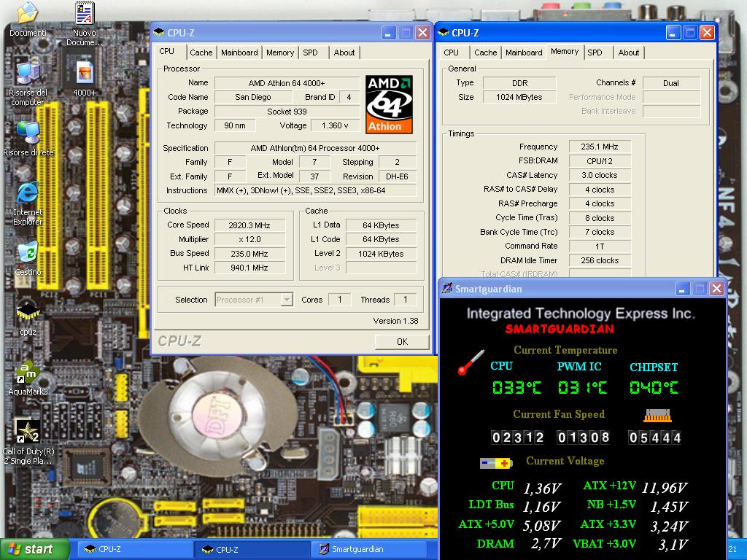The width and height of the screenshot is (747, 560).
Task: Switch to About tab in right CPU-Z
Action: pos(629,52)
